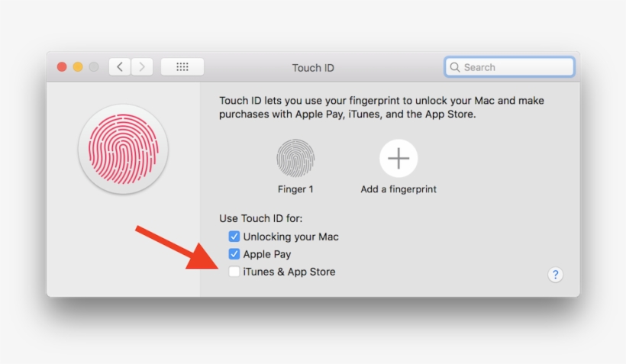Show all preferences grid button
This screenshot has width=626, height=364.
pyautogui.click(x=182, y=67)
